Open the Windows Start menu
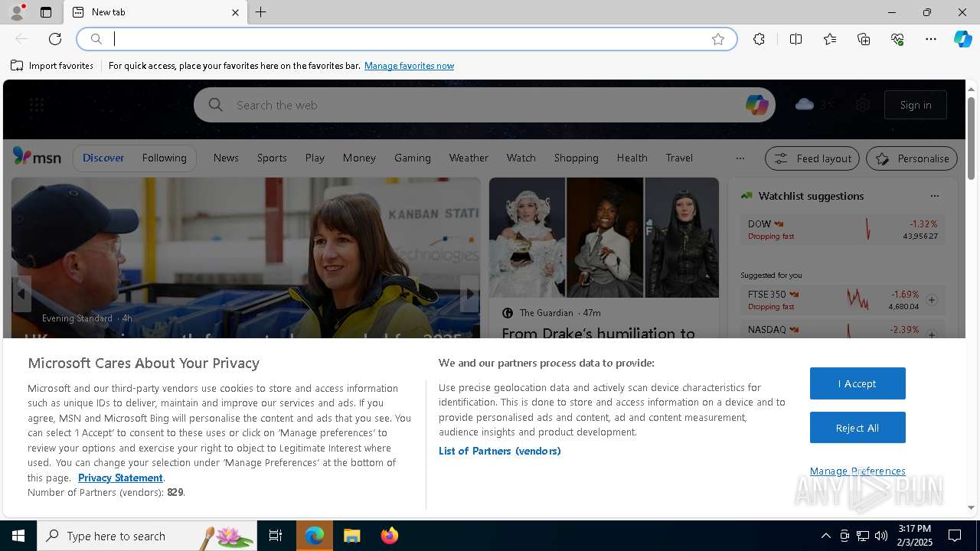The image size is (980, 551). pyautogui.click(x=18, y=536)
